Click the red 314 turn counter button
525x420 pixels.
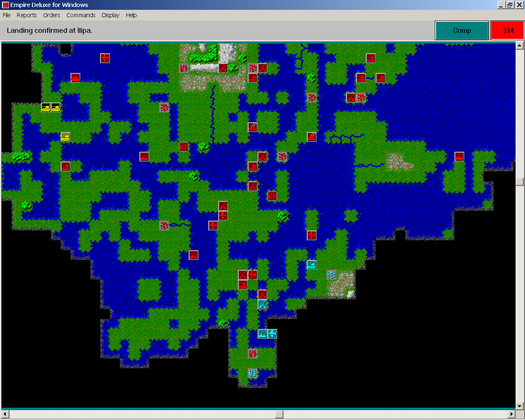click(508, 30)
